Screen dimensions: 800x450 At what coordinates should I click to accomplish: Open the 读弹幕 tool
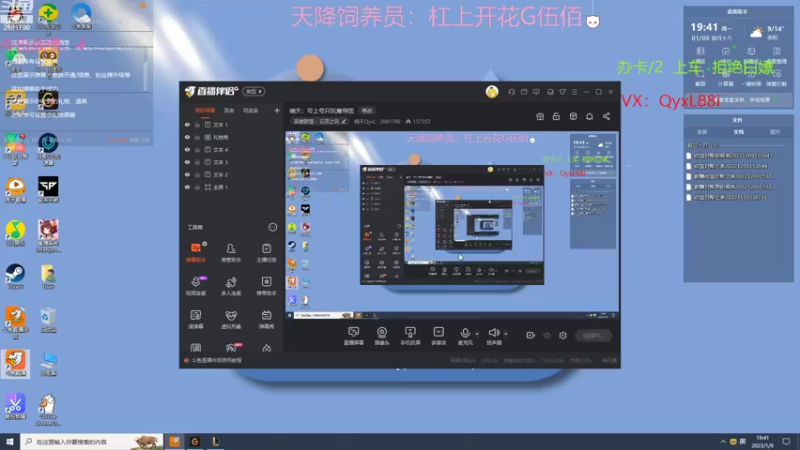click(196, 319)
